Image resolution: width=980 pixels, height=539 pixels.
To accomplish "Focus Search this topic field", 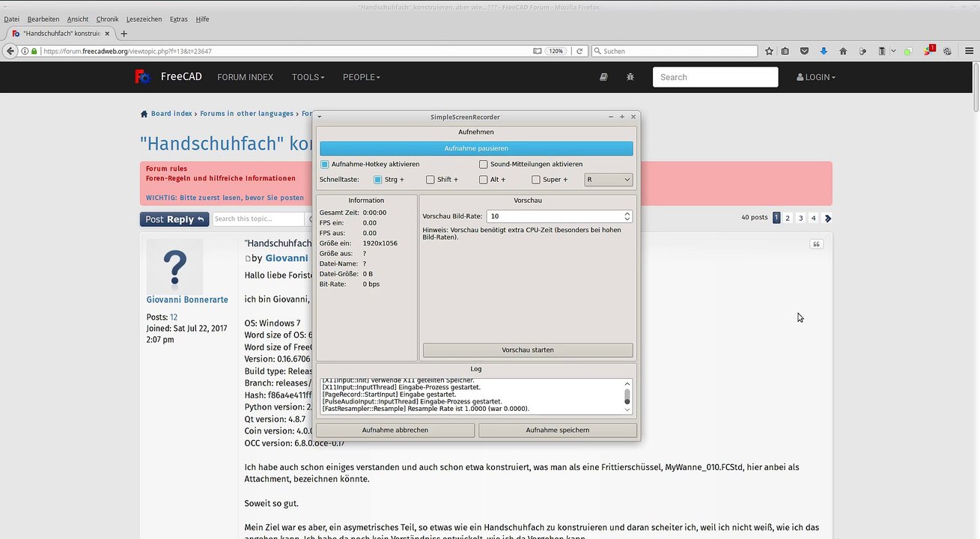I will coord(258,219).
